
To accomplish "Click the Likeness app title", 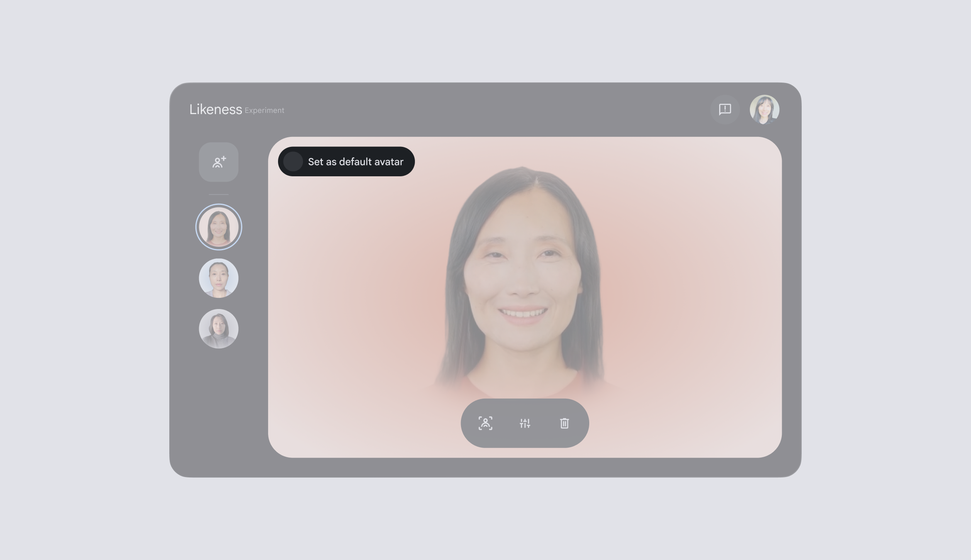I will (x=215, y=110).
